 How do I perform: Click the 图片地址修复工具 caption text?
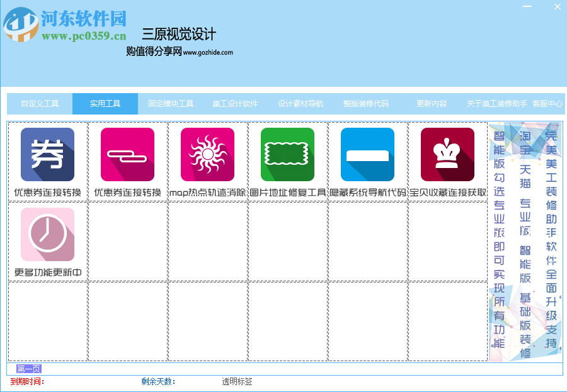tap(288, 193)
